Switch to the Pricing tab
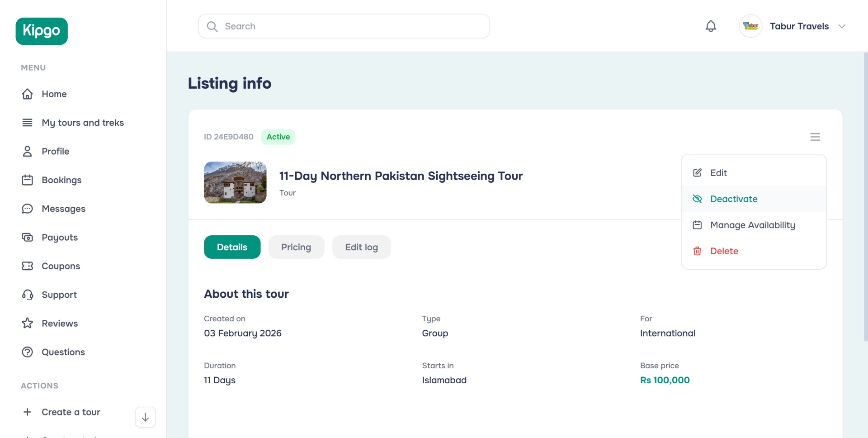Viewport: 868px width, 438px height. (x=296, y=247)
